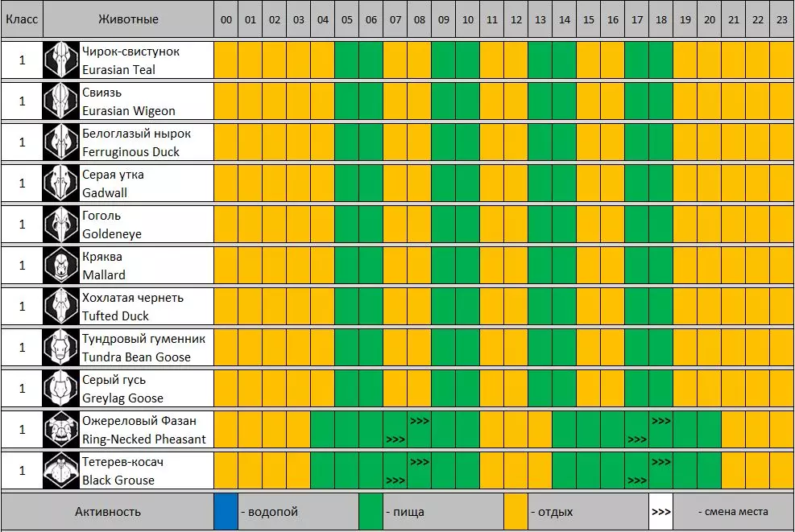Screen dimensions: 795x532
Task: Select the Чирок-свистунок name text
Action: [x=130, y=52]
